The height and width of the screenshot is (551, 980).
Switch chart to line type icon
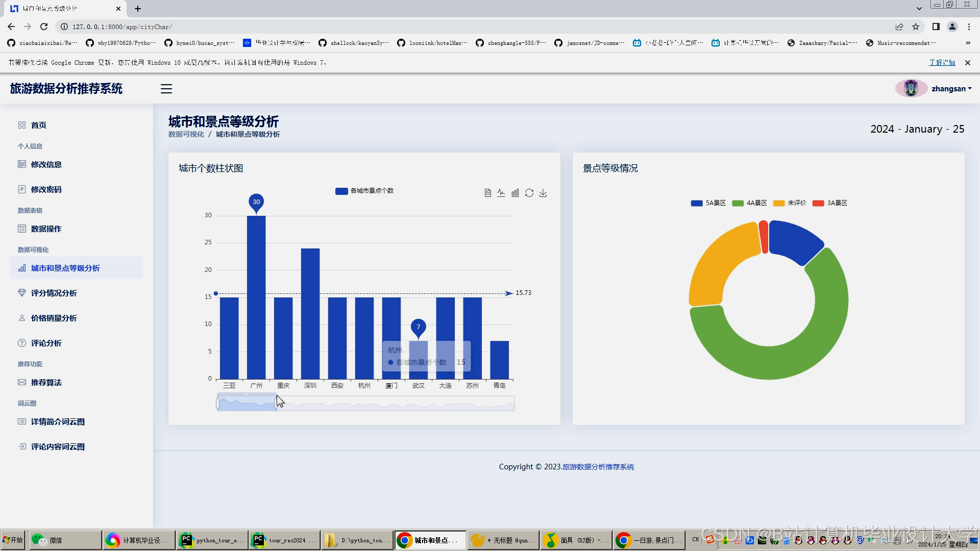[501, 193]
